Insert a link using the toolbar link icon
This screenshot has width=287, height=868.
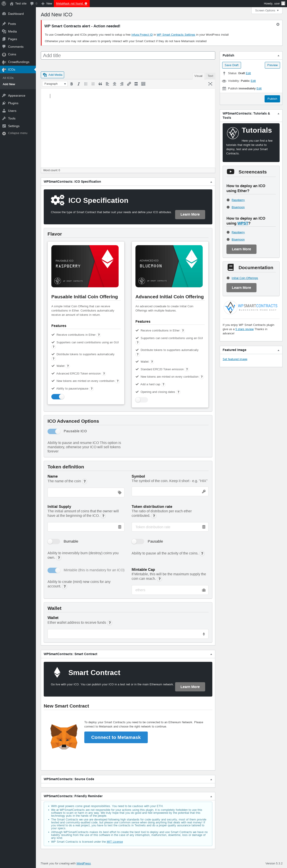click(x=129, y=84)
